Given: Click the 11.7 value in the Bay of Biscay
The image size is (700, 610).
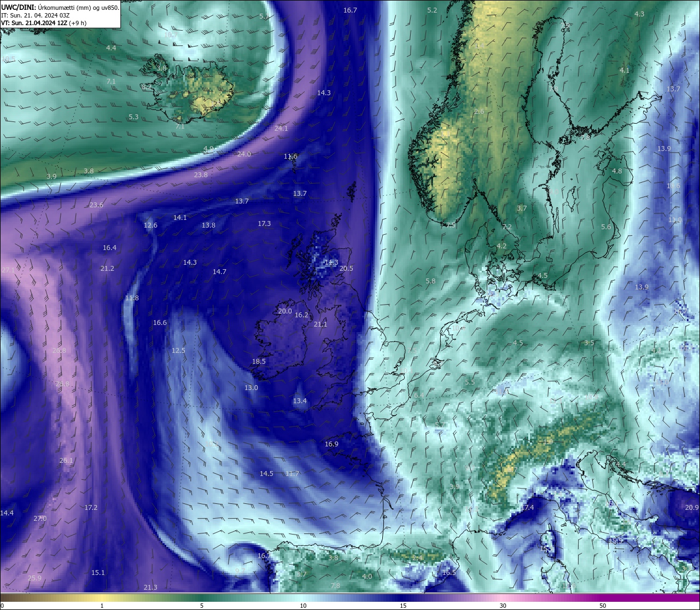Looking at the screenshot, I should (x=292, y=474).
